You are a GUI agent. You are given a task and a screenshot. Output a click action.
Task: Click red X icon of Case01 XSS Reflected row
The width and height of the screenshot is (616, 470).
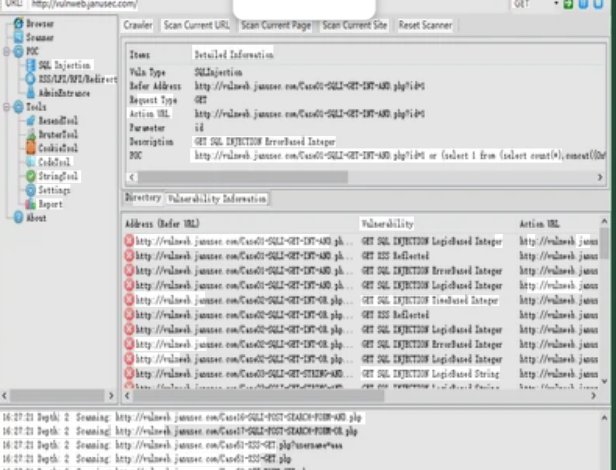[129, 256]
